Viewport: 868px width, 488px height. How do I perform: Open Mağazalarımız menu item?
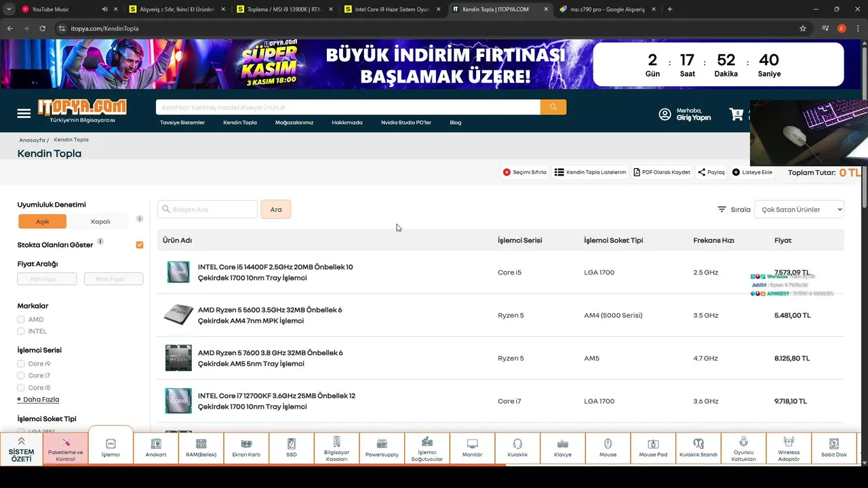[x=294, y=123]
